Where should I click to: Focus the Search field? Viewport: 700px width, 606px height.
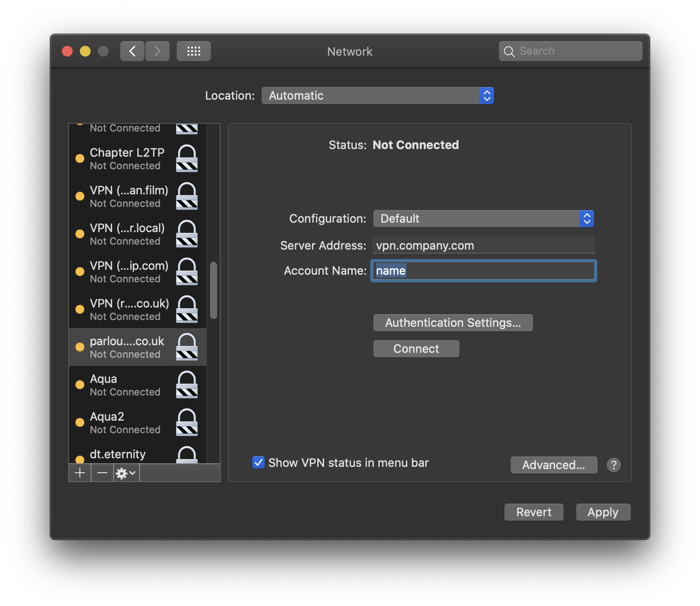[x=571, y=51]
